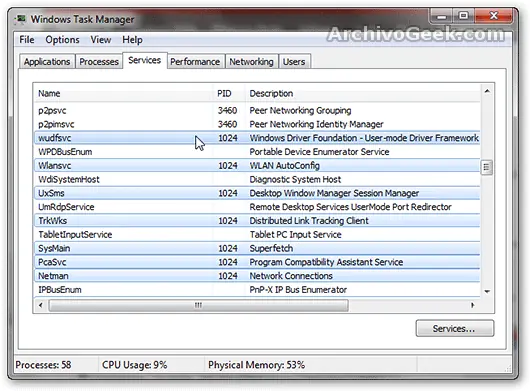The image size is (530, 391).
Task: Open the Options menu
Action: tap(62, 40)
